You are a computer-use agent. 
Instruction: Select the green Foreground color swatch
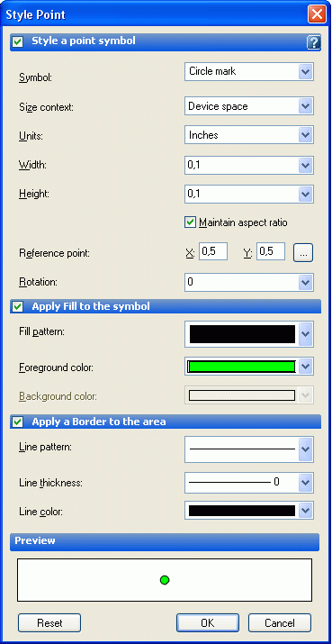click(x=242, y=367)
